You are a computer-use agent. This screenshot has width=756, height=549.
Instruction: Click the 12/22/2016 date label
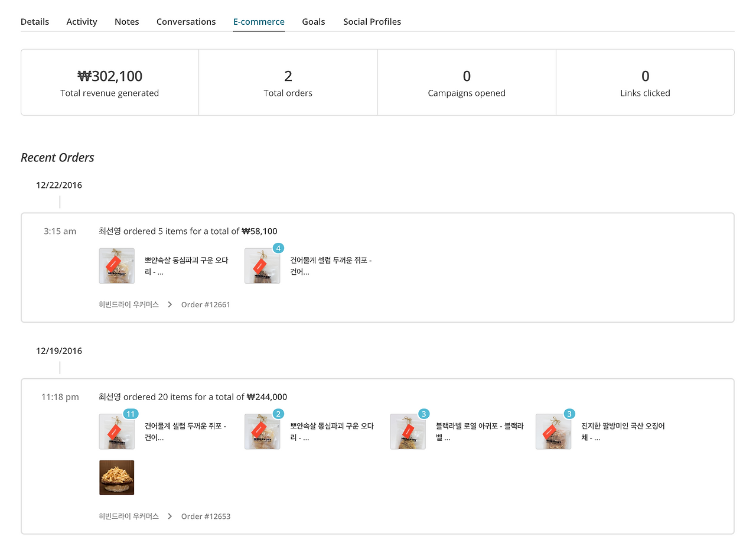59,185
